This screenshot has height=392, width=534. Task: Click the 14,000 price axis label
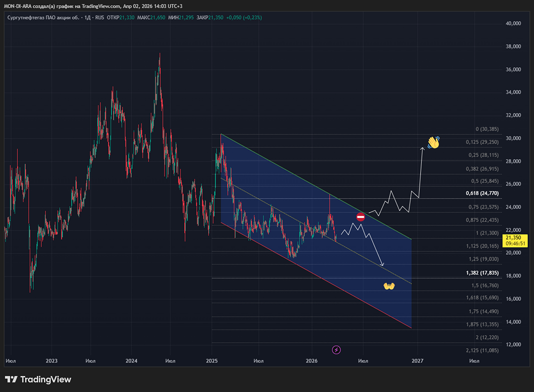513,322
